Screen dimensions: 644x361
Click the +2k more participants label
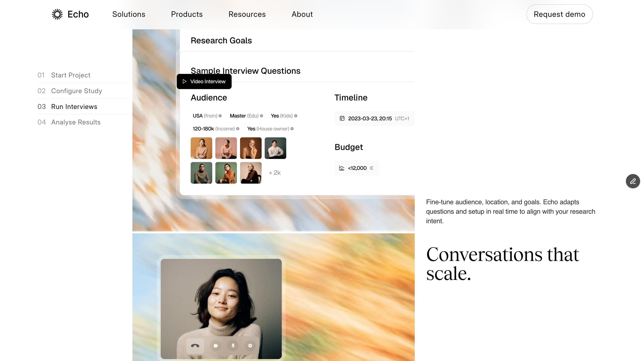(275, 173)
